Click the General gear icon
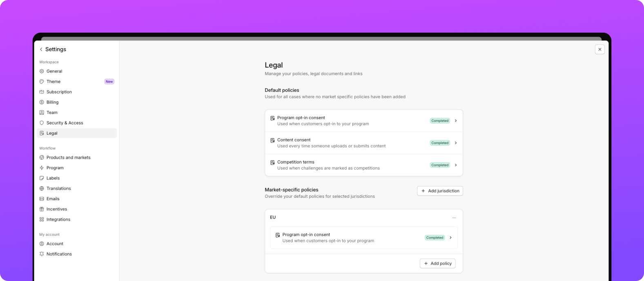The width and height of the screenshot is (644, 281). click(x=42, y=71)
